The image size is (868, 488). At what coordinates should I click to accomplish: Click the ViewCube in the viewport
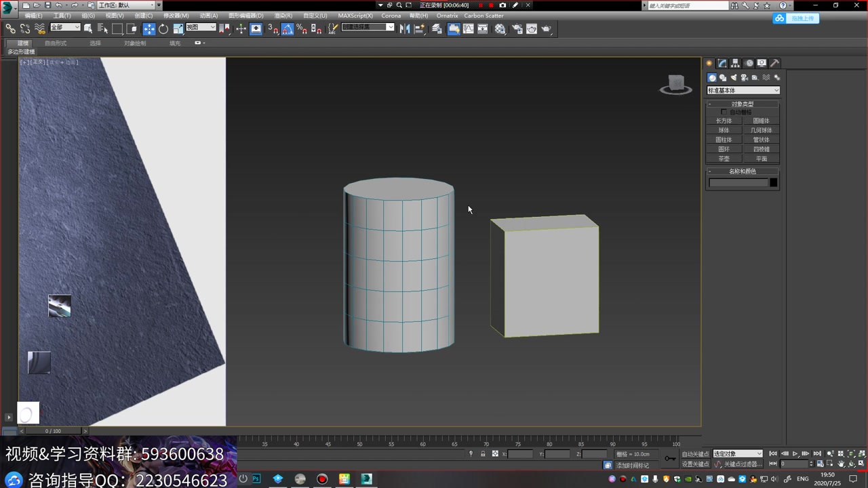(x=676, y=84)
